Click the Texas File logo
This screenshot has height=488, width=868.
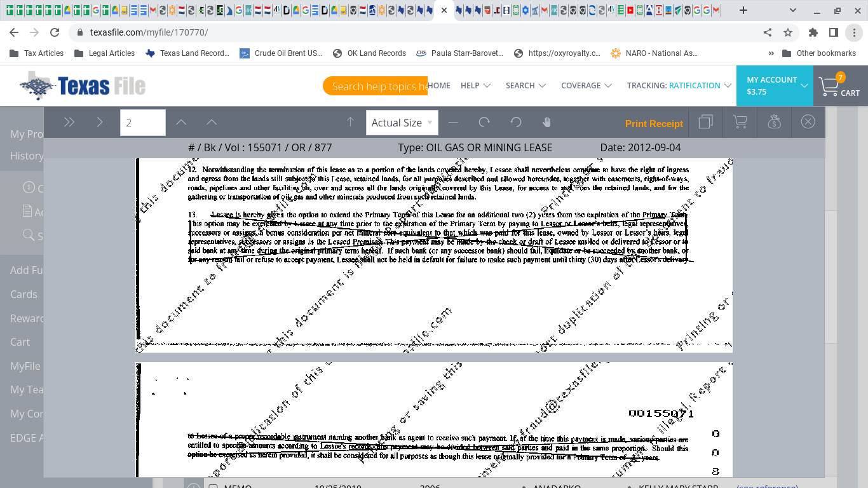(83, 86)
